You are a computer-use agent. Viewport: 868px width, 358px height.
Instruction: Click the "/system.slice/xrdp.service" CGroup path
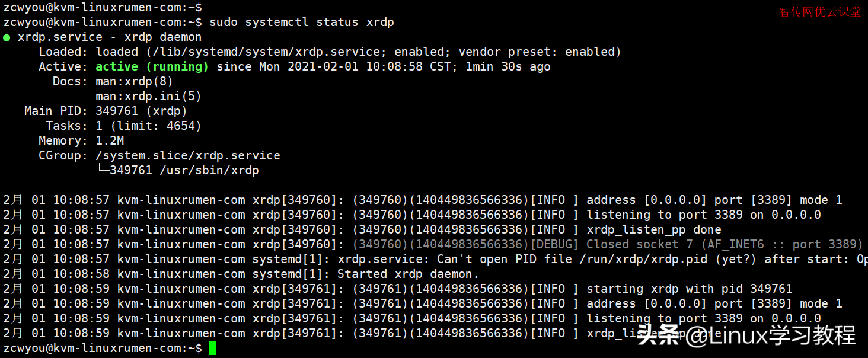coord(188,156)
